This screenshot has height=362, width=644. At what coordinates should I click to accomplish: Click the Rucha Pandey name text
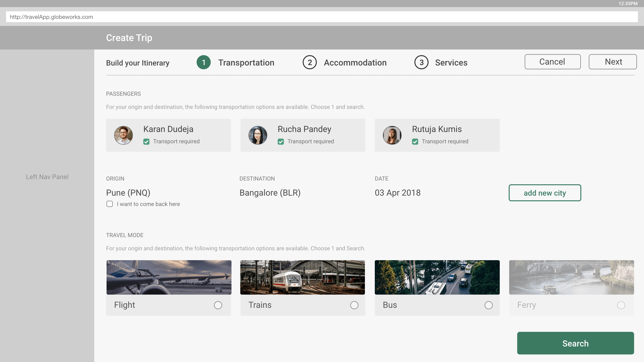[x=304, y=129]
